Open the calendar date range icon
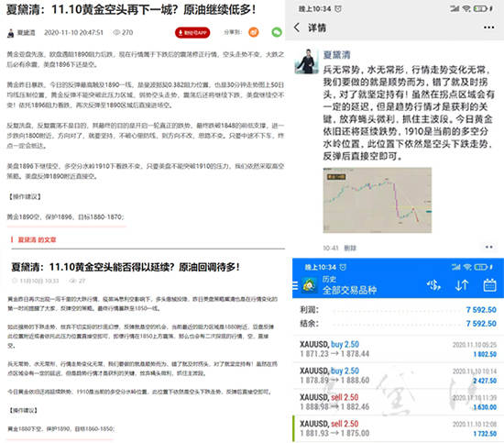This screenshot has height=443, width=504. pos(489,285)
